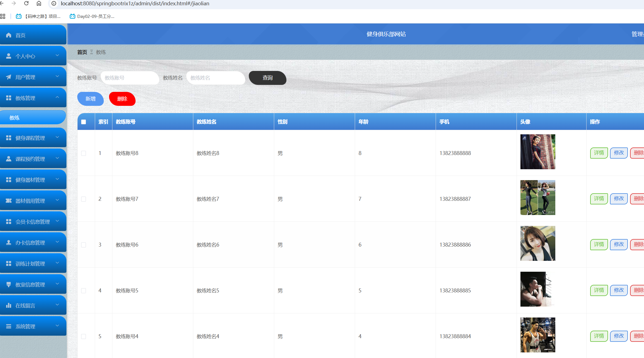Focus the 教练账号 search field
Screen dimensions: 644x358
pyautogui.click(x=130, y=78)
